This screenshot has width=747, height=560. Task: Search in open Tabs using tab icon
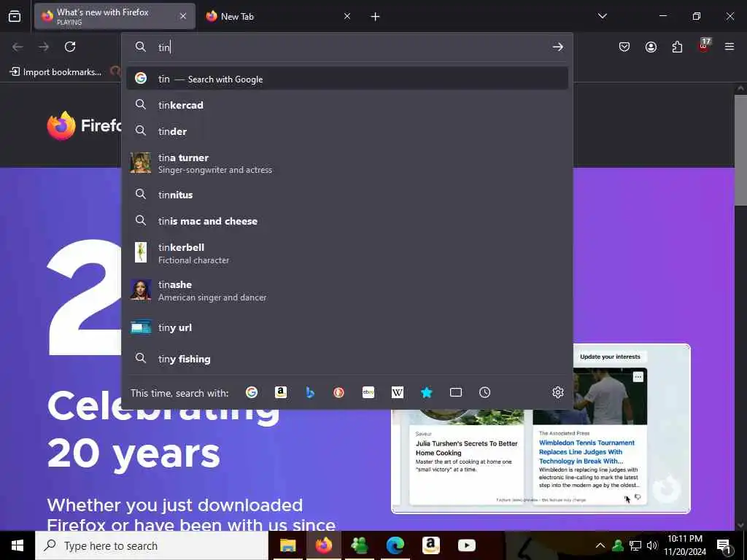coord(456,392)
